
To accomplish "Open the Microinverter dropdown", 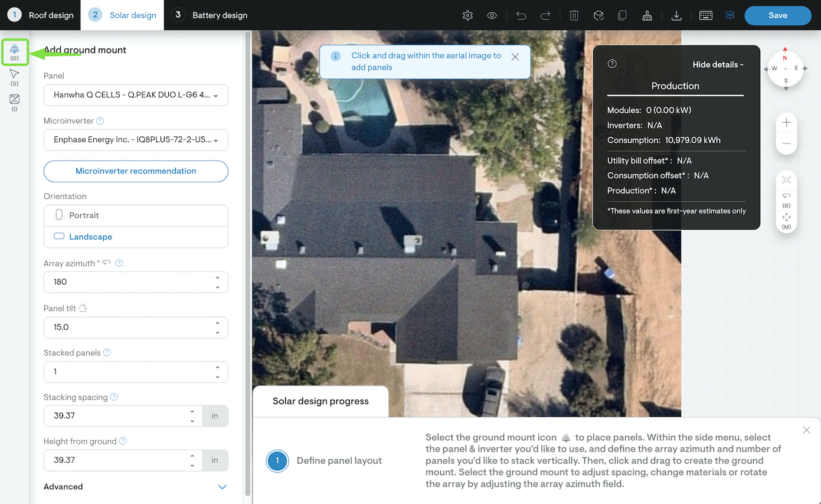I will point(136,140).
